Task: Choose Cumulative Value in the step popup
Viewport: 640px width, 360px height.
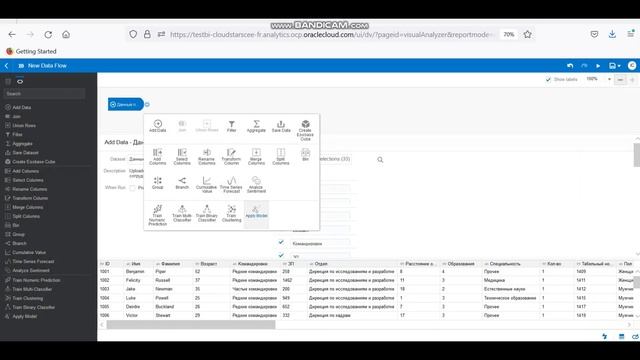Action: pos(207,184)
